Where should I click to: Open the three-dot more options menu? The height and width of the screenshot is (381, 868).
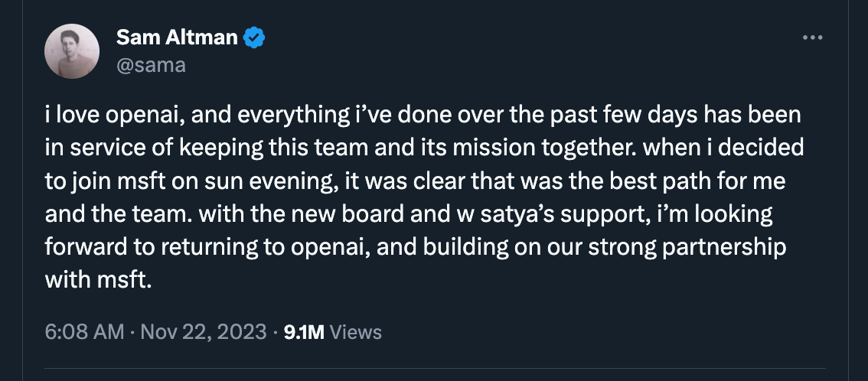click(x=813, y=37)
